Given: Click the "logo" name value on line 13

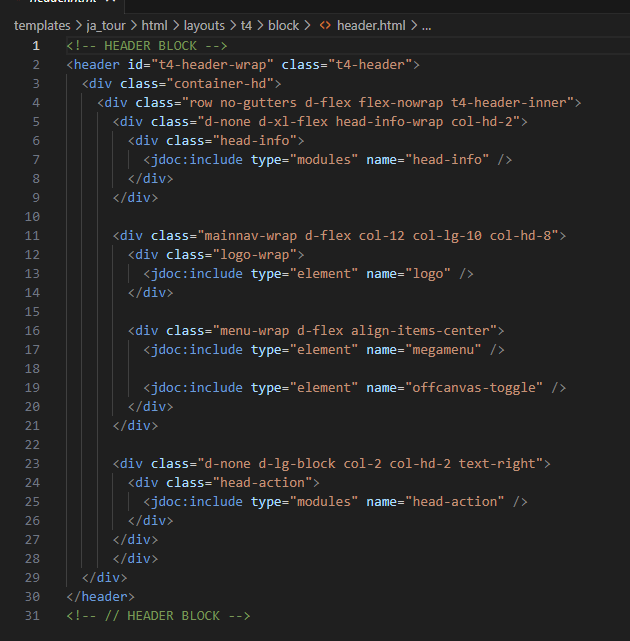Looking at the screenshot, I should (428, 273).
